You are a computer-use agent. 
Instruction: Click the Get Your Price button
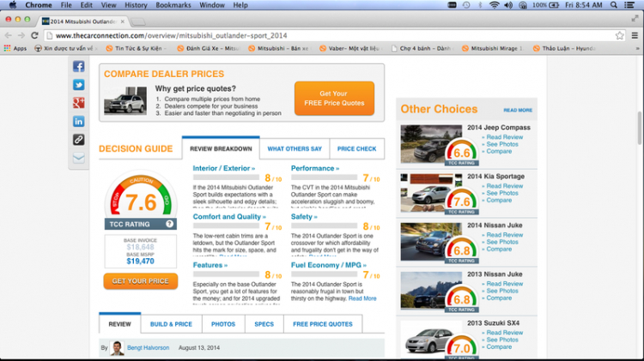[141, 281]
